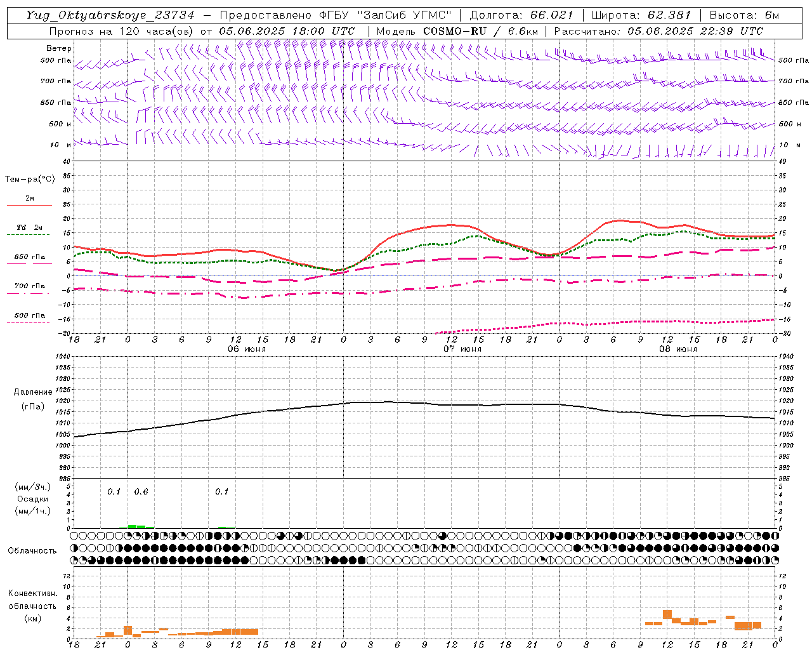Viewport: 812px width, 650px height.
Task: Select 500 гПа in the temperature legend
Action: 30,315
